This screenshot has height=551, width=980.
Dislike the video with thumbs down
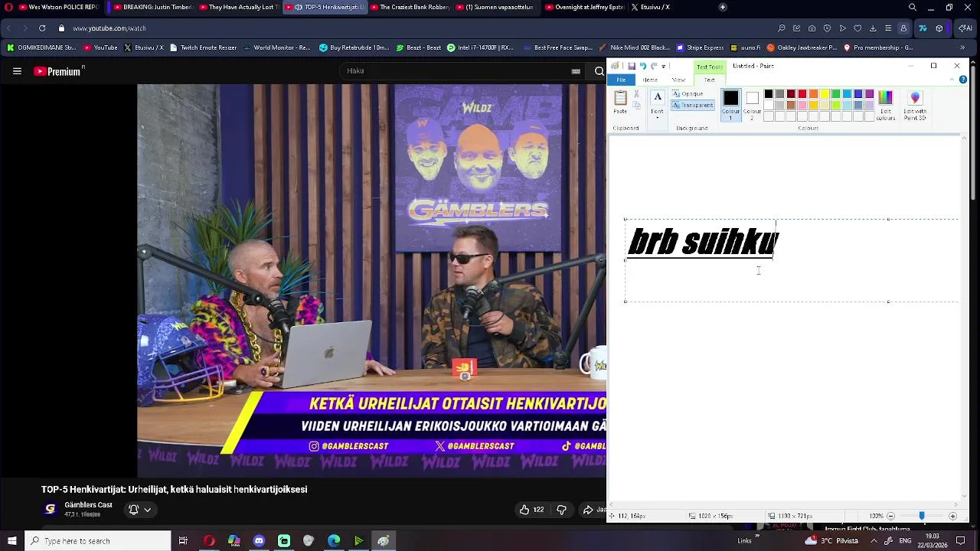click(x=561, y=510)
